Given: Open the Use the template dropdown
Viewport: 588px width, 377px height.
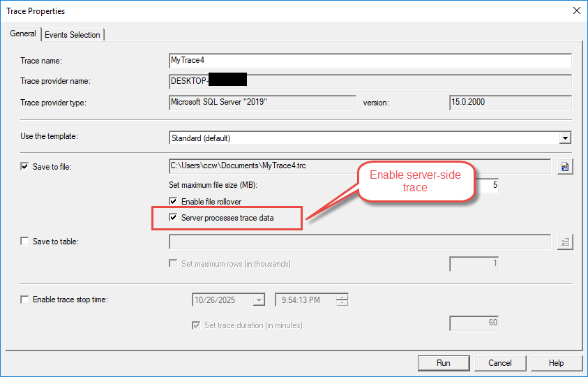Looking at the screenshot, I should (x=565, y=138).
